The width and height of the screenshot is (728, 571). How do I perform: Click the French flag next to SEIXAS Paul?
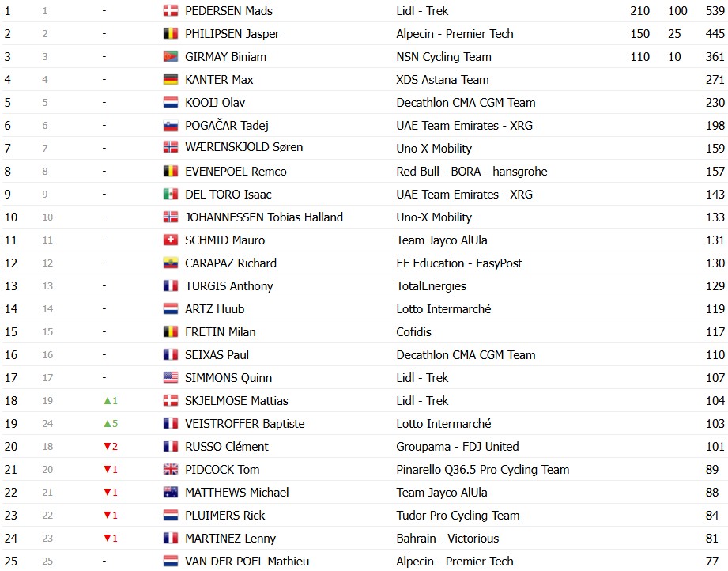pyautogui.click(x=171, y=355)
